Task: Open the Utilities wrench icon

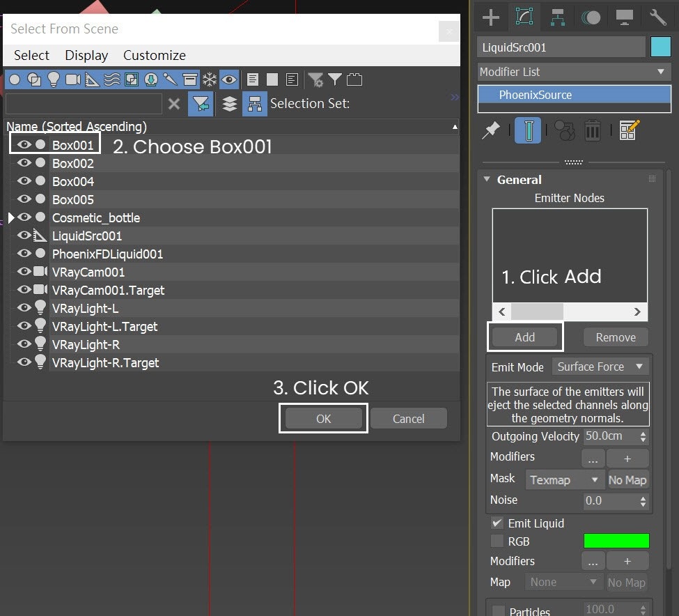Action: pos(657,17)
